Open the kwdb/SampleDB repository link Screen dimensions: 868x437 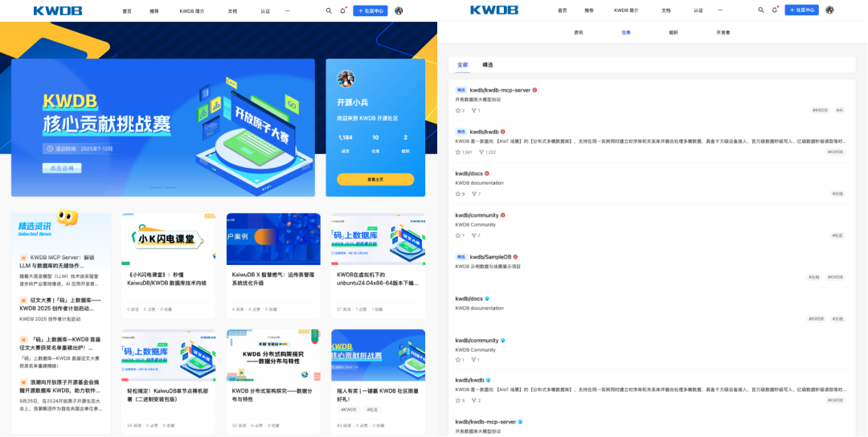[490, 257]
